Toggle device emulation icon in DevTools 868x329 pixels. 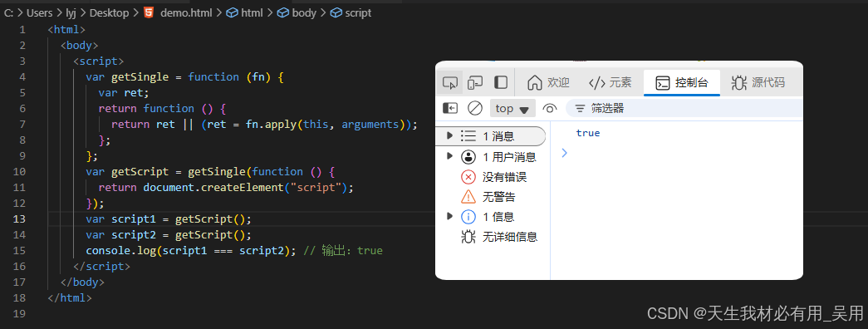(475, 83)
